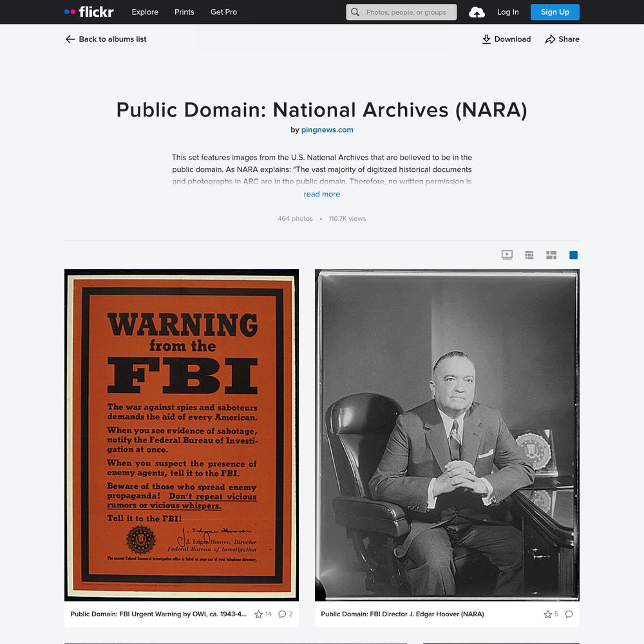Open the Prints menu item

(184, 12)
